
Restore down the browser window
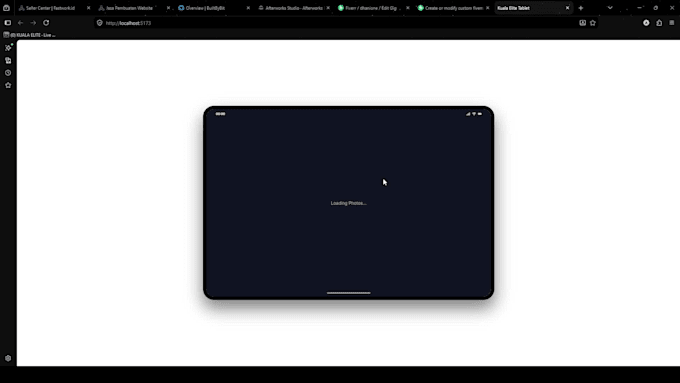coord(655,8)
